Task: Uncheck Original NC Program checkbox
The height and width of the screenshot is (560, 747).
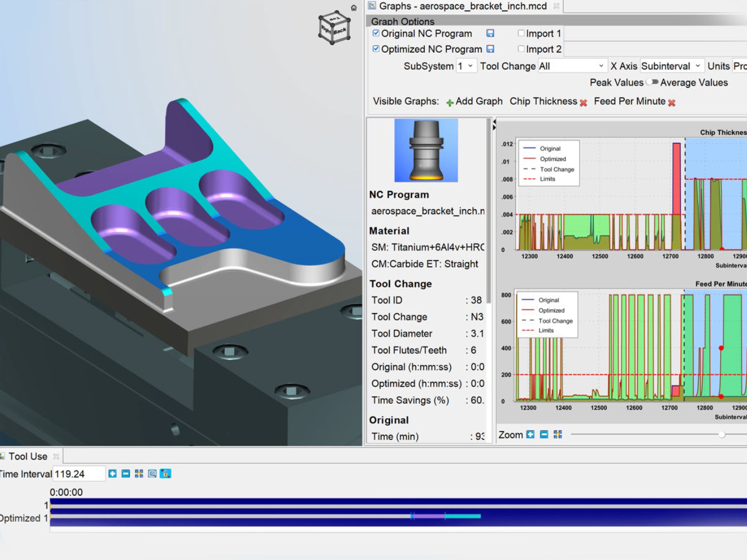Action: coord(376,34)
